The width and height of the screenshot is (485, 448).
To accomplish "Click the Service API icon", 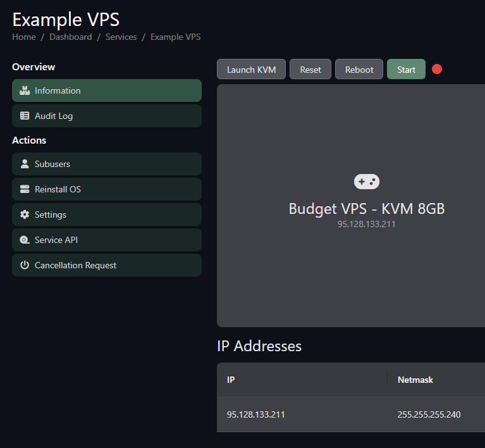I will pyautogui.click(x=25, y=240).
